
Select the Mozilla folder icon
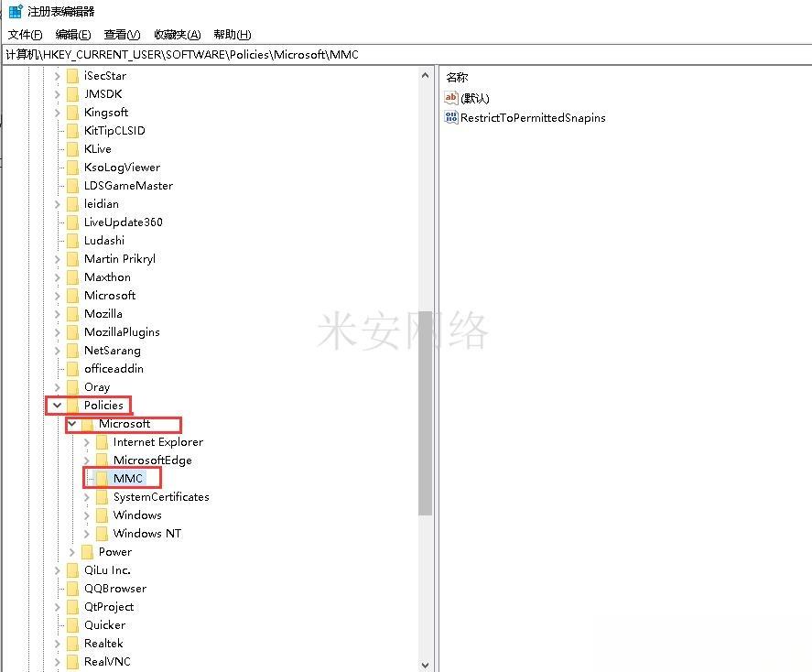point(73,314)
